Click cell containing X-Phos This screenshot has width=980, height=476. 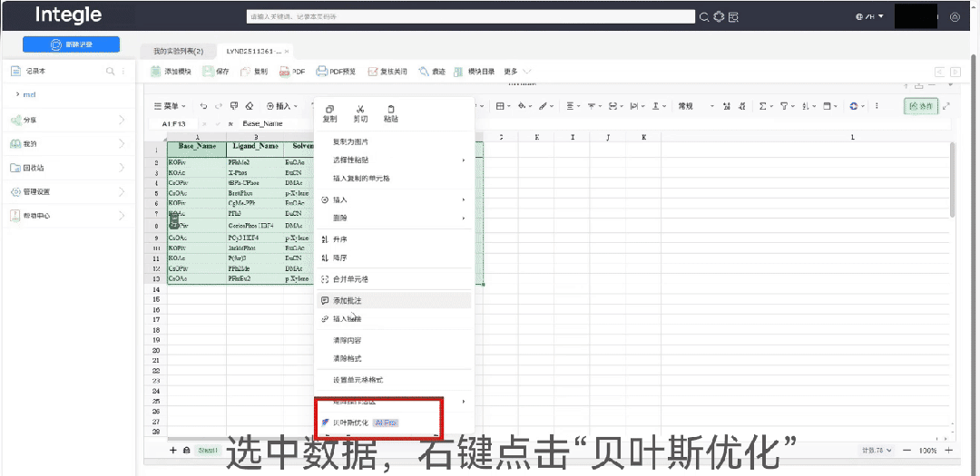pos(255,172)
